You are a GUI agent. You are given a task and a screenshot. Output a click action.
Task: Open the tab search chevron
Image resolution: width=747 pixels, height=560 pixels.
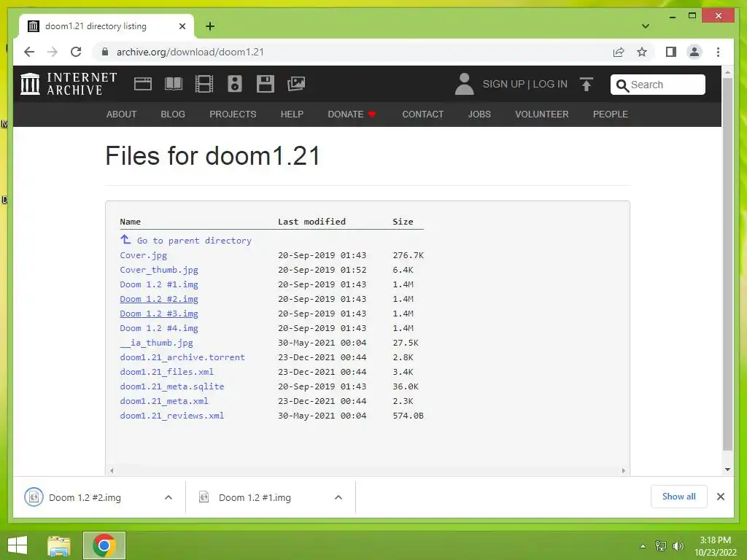tap(645, 26)
